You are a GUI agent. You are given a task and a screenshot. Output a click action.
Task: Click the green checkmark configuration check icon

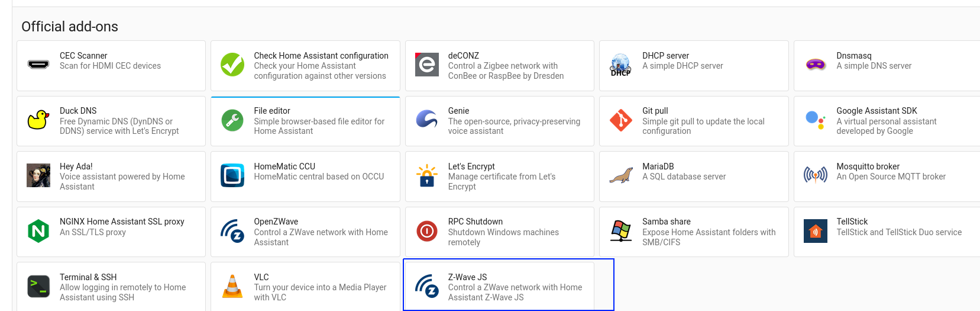click(232, 65)
